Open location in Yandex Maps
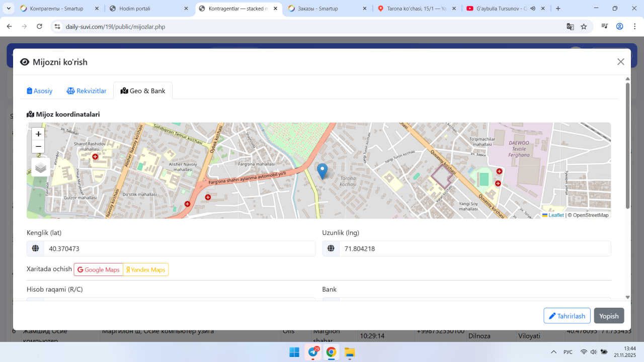This screenshot has height=362, width=644. click(x=145, y=269)
